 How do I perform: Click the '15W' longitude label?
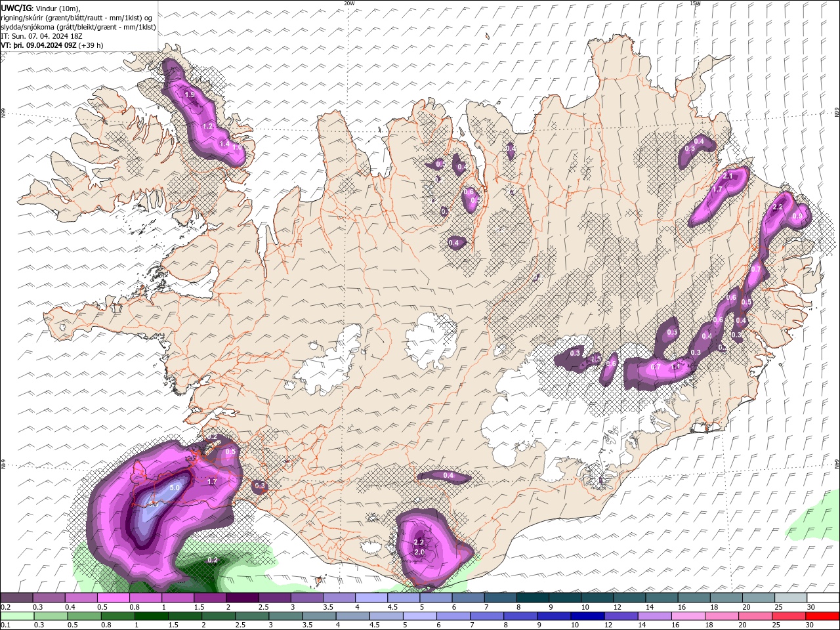pos(695,3)
